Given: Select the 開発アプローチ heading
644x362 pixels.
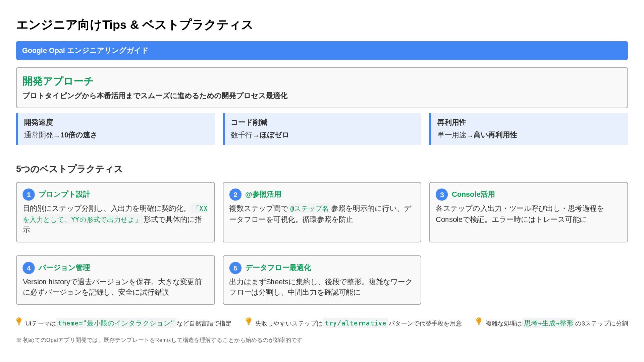Looking at the screenshot, I should 58,81.
